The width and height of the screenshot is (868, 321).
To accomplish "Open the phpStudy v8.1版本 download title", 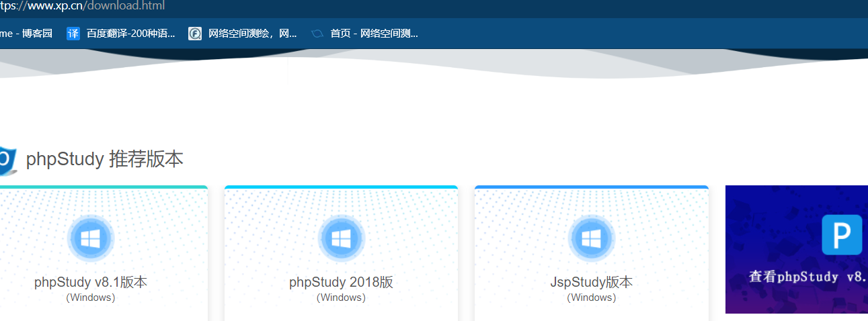I will click(91, 282).
